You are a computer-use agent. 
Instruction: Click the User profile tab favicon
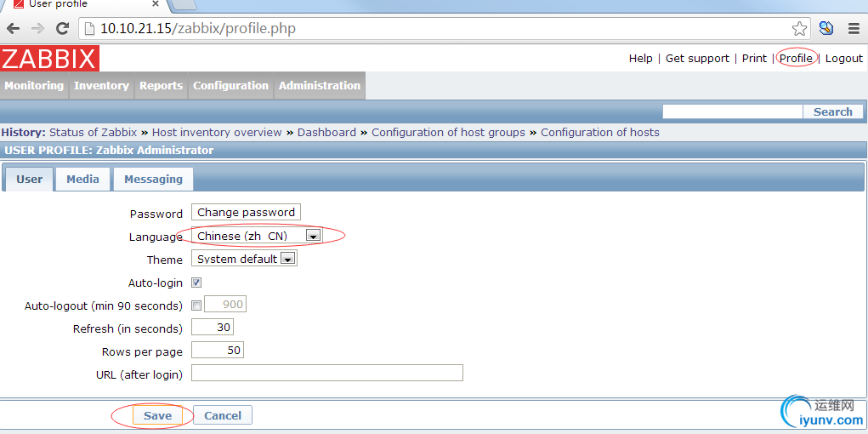tap(18, 4)
